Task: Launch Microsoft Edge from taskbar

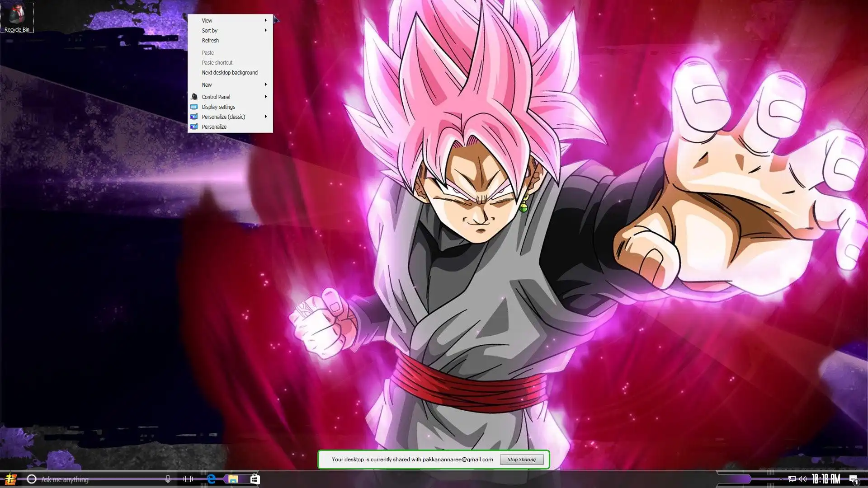Action: tap(211, 479)
